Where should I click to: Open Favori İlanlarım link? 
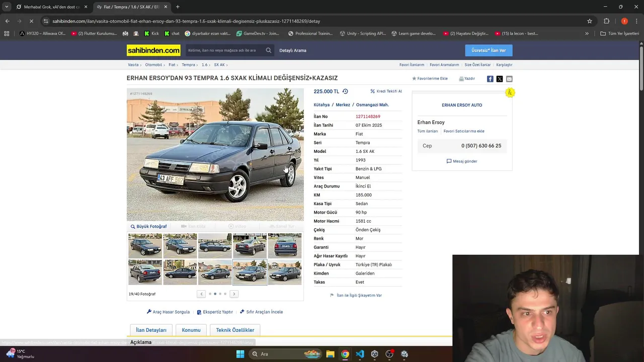click(412, 65)
